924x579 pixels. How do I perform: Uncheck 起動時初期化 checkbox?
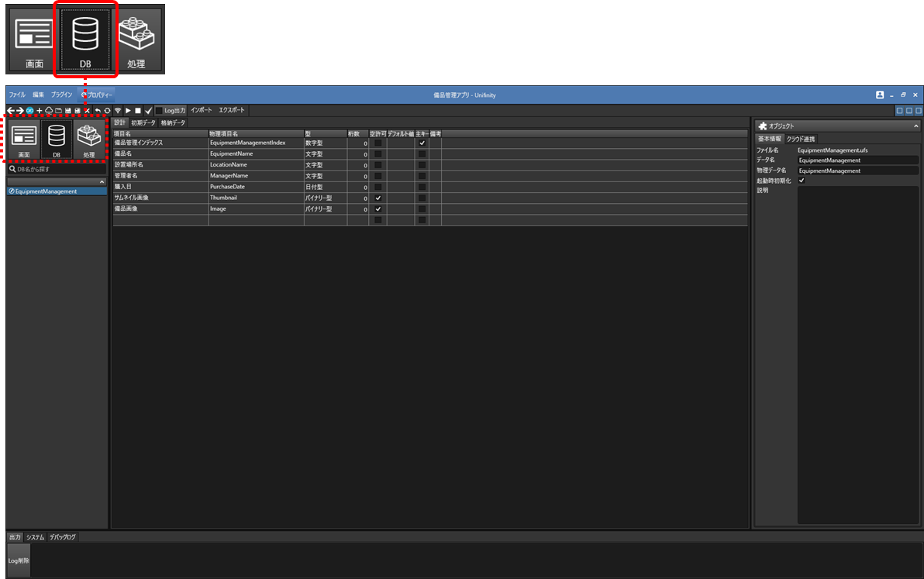pos(802,181)
